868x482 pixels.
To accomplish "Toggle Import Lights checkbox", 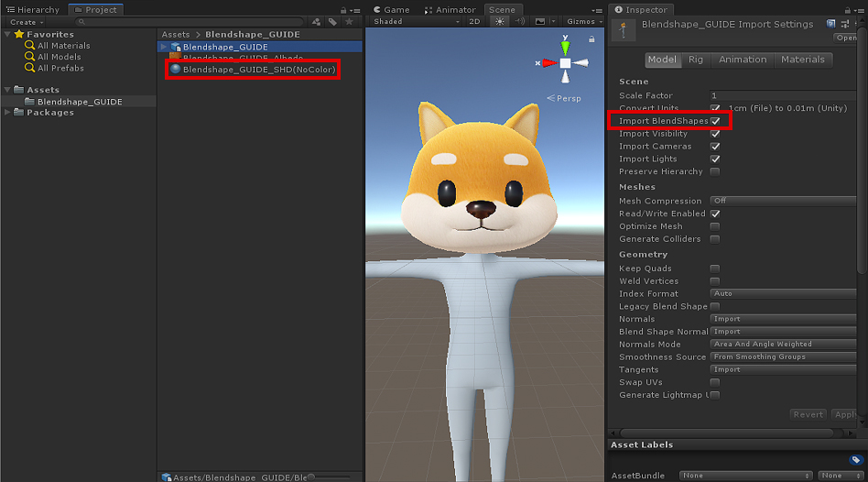I will click(x=715, y=159).
